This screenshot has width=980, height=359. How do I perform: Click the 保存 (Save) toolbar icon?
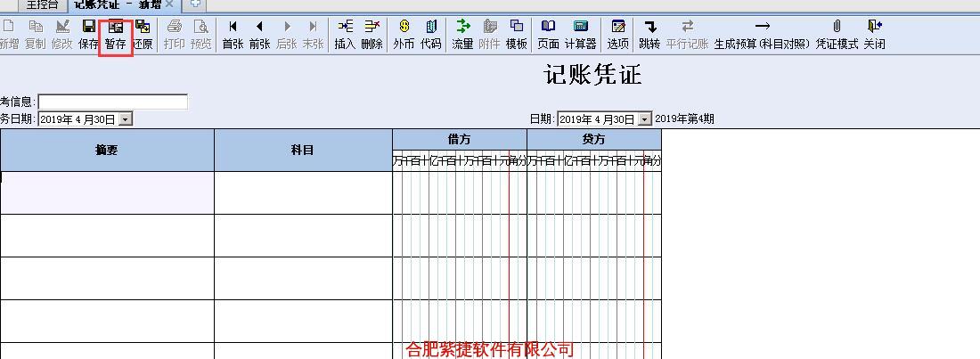pos(88,34)
